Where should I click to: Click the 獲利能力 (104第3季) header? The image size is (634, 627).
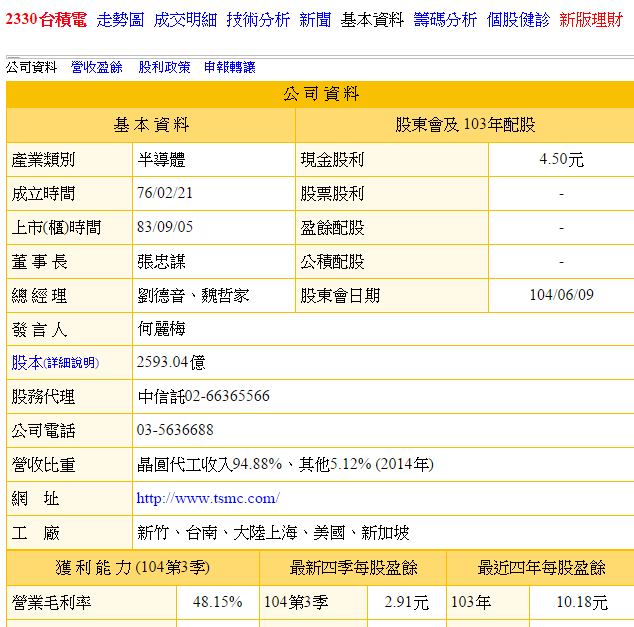(x=133, y=568)
